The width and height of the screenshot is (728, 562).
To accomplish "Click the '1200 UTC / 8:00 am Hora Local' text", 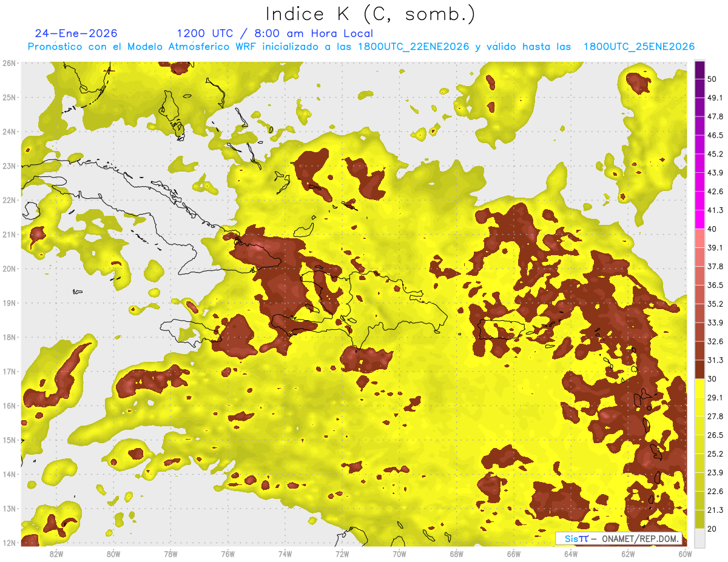I will coord(274,33).
